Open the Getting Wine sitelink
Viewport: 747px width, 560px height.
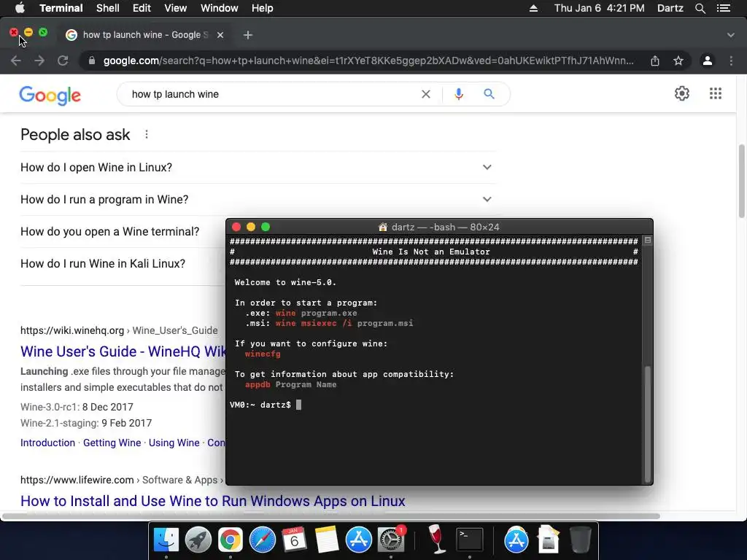112,443
